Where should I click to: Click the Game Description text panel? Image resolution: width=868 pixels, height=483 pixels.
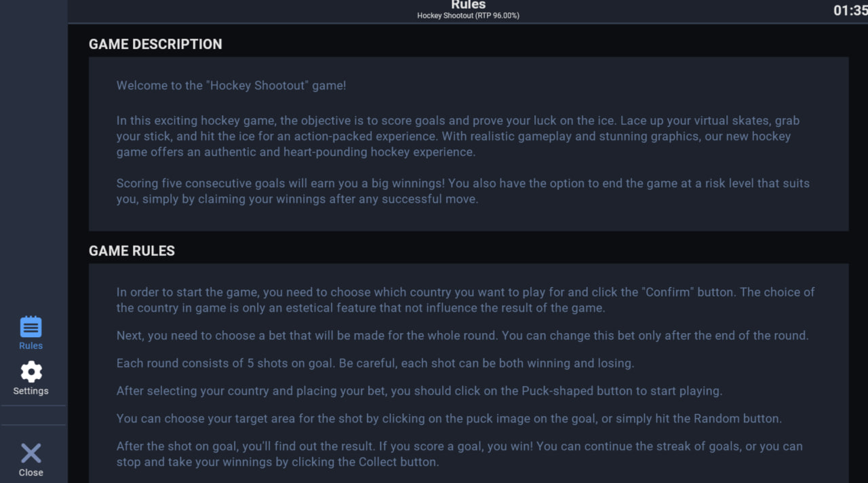click(468, 142)
